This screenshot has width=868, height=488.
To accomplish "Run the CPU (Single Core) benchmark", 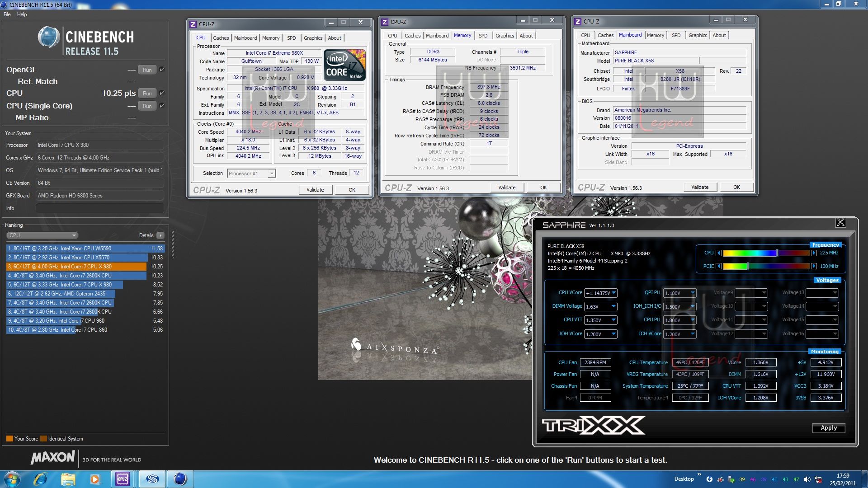I will (147, 106).
